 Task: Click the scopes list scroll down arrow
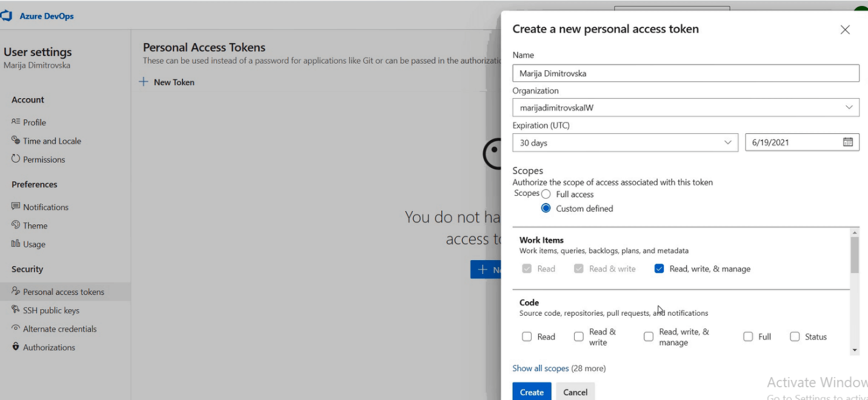855,350
